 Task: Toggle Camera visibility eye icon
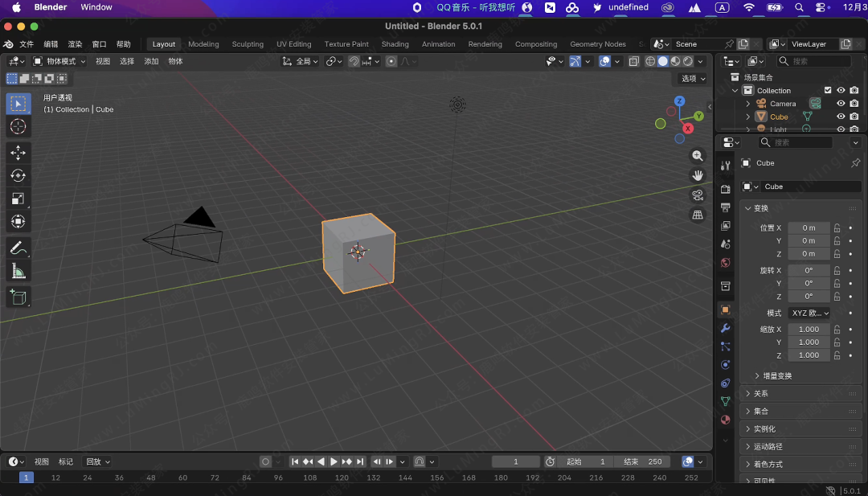841,104
